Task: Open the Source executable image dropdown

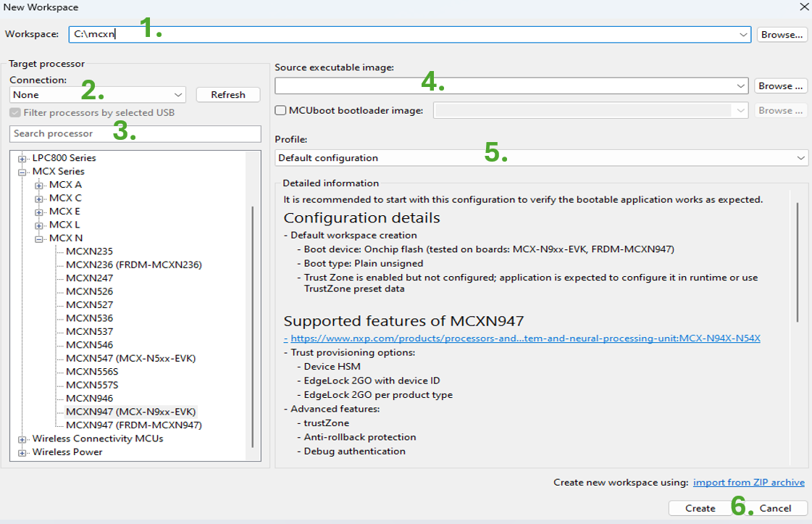Action: pyautogui.click(x=740, y=86)
